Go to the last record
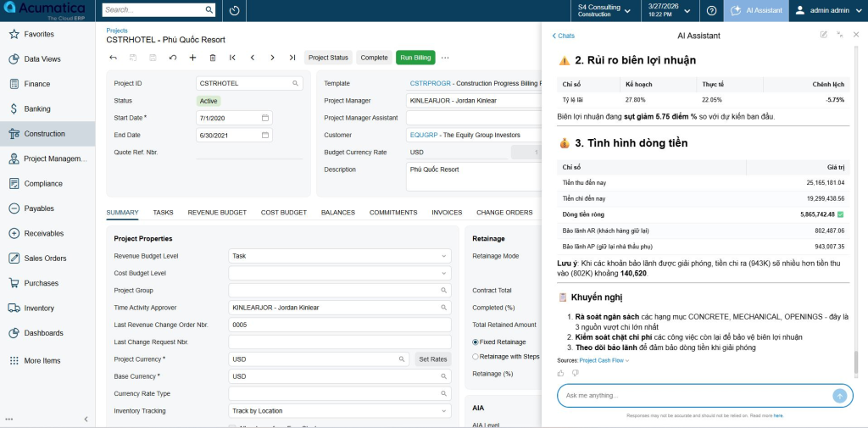This screenshot has width=868, height=428. (292, 58)
